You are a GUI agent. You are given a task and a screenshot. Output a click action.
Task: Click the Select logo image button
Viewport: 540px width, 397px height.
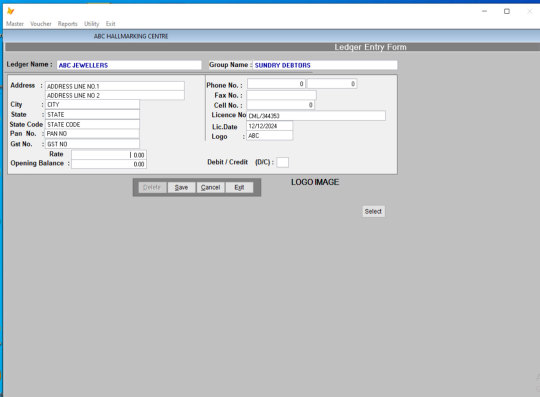point(373,211)
